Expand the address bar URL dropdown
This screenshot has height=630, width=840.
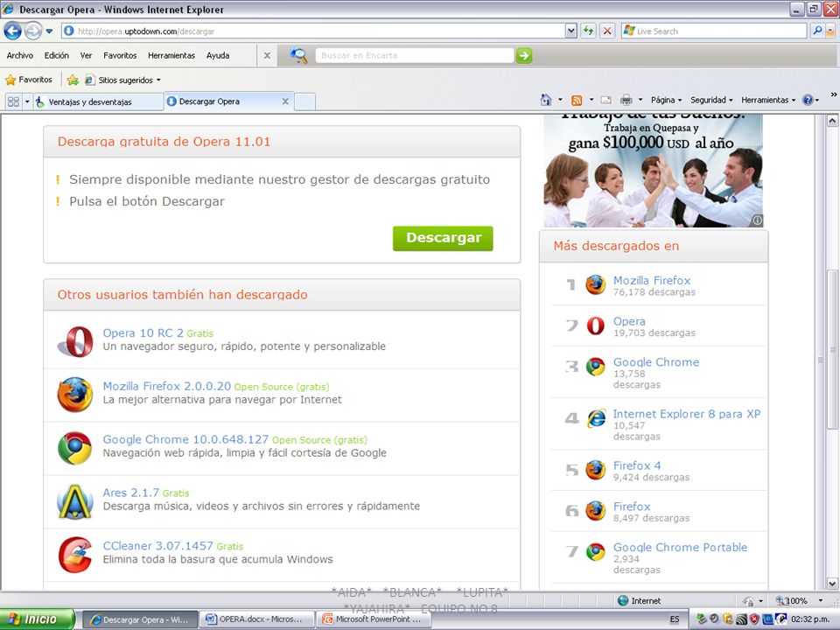point(571,31)
